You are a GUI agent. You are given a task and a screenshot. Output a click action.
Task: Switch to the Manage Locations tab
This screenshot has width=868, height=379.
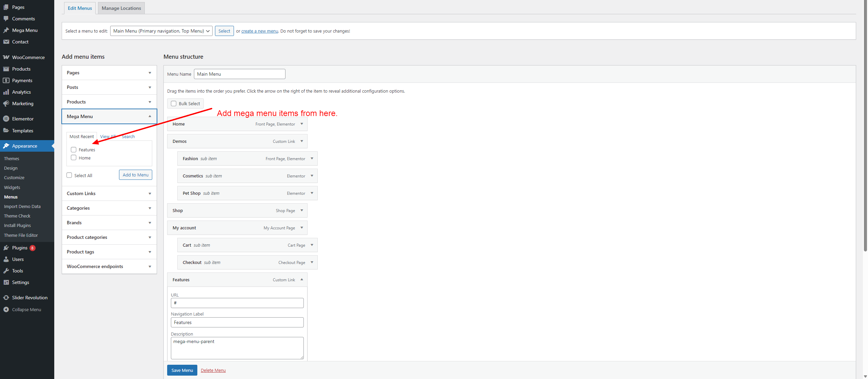click(121, 8)
